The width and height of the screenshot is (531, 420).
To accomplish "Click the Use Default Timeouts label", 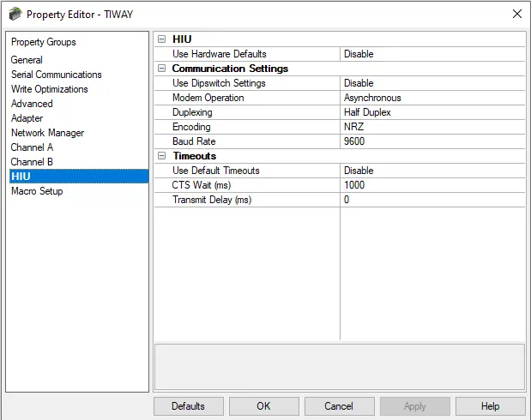I will 216,171.
